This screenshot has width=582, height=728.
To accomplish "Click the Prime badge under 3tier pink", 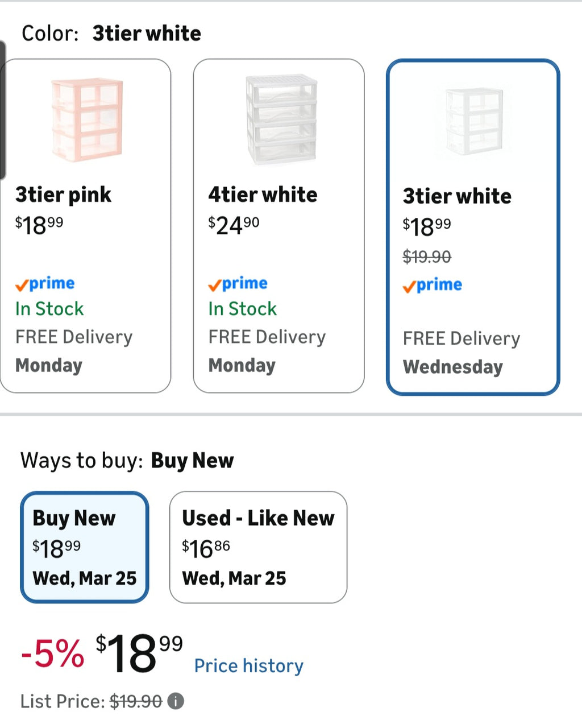I will [x=44, y=283].
